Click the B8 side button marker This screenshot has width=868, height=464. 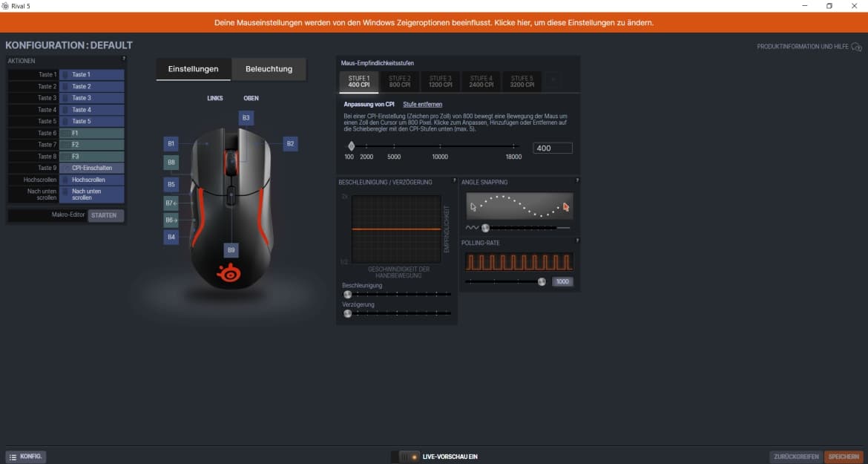coord(171,162)
